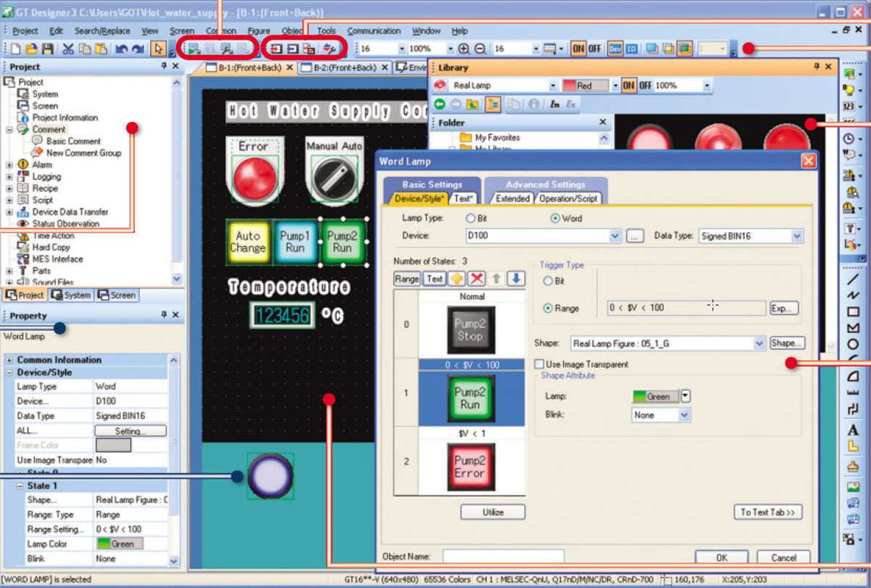Select the Rectangle drawing tool
Viewport: 871px width, 588px height.
[x=853, y=311]
